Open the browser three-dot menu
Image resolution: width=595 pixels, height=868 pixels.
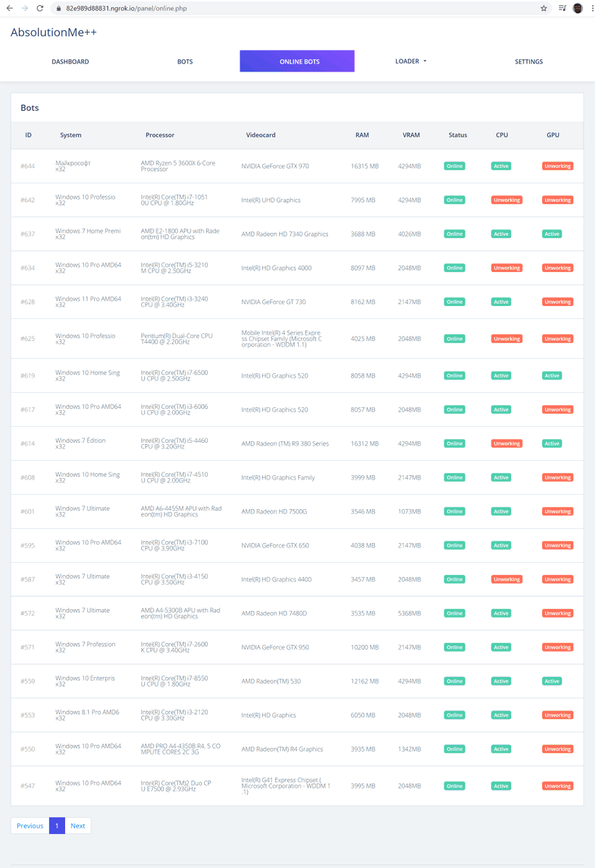(588, 9)
